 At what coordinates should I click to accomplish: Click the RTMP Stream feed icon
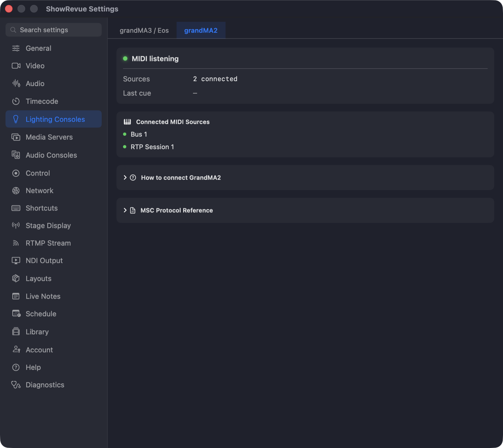[16, 243]
